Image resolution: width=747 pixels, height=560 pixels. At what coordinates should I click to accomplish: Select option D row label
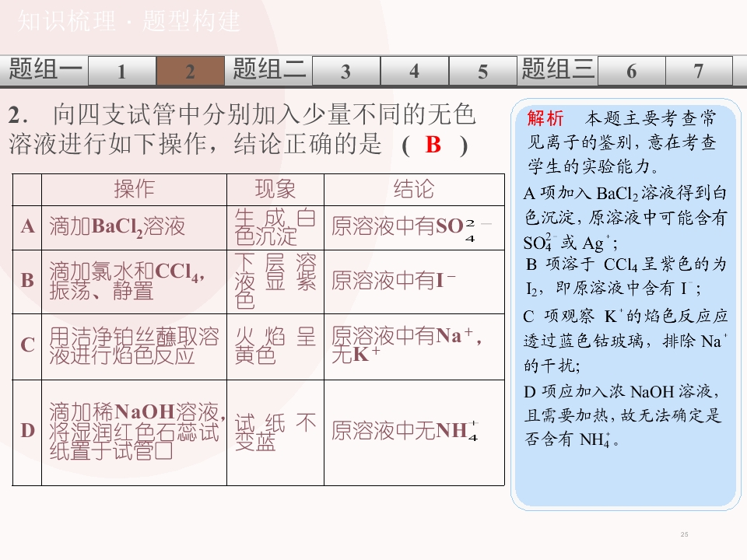pos(28,431)
